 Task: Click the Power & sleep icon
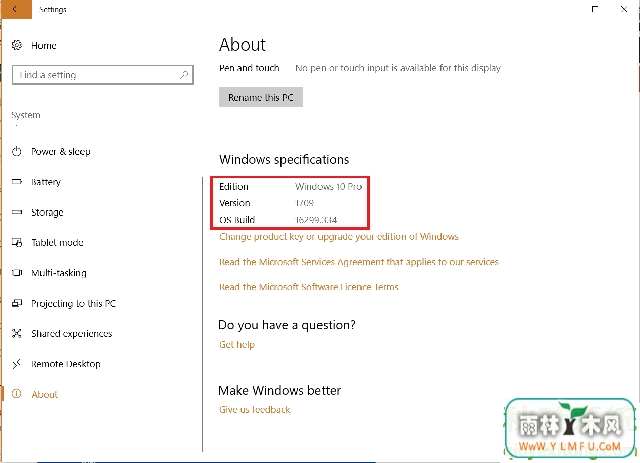click(17, 151)
